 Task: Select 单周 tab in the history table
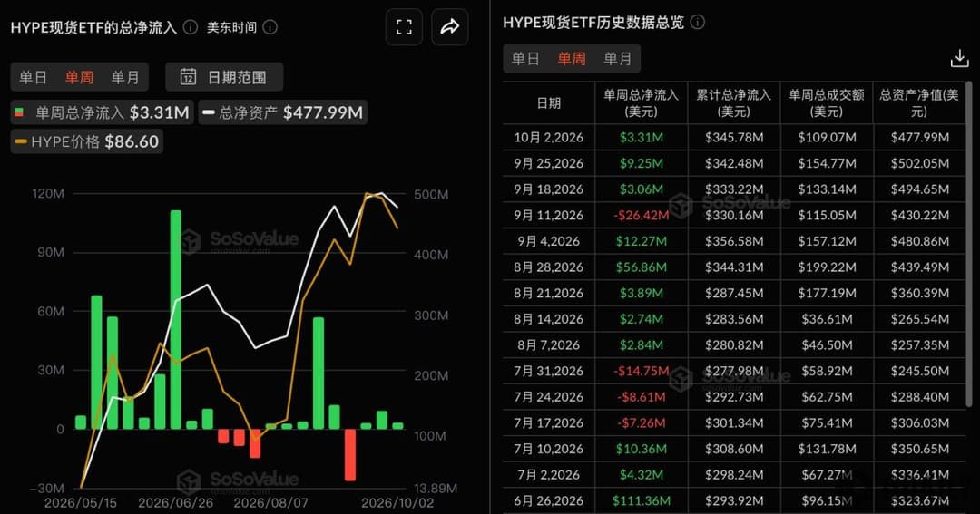[x=572, y=59]
